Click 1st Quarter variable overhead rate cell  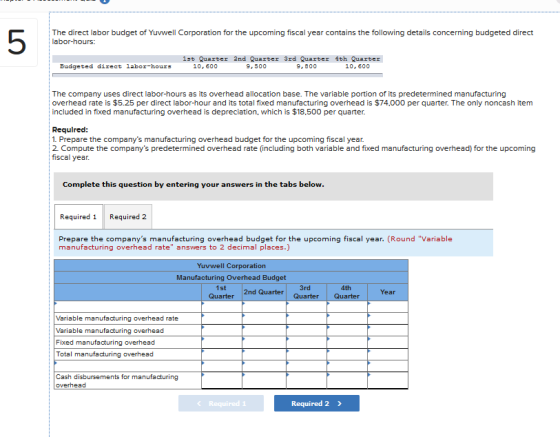pyautogui.click(x=222, y=318)
